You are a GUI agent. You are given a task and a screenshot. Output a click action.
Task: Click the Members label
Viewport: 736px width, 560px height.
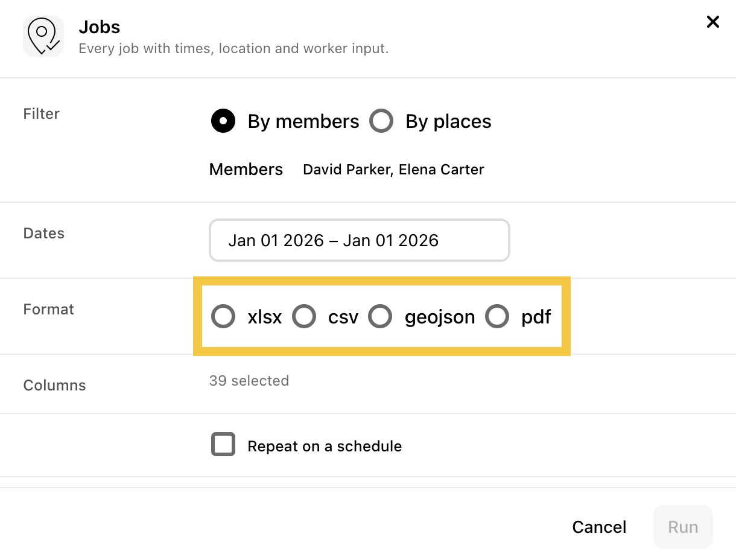246,170
